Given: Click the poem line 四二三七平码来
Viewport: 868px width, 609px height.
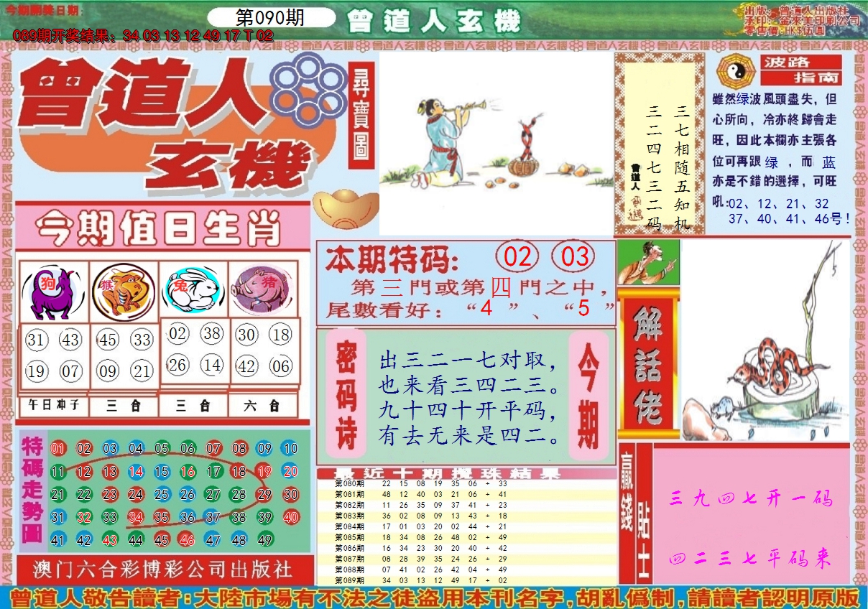Looking at the screenshot, I should point(751,559).
